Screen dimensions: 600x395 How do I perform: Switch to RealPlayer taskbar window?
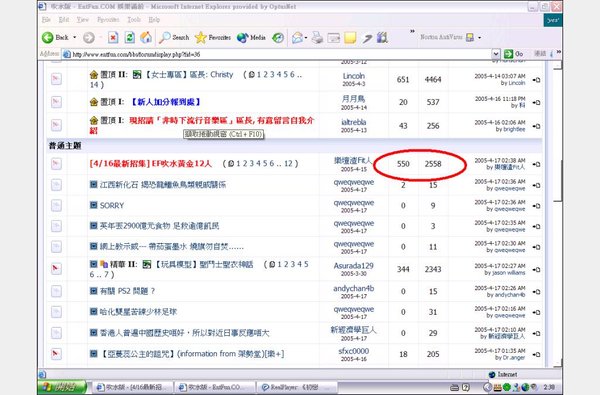296,387
